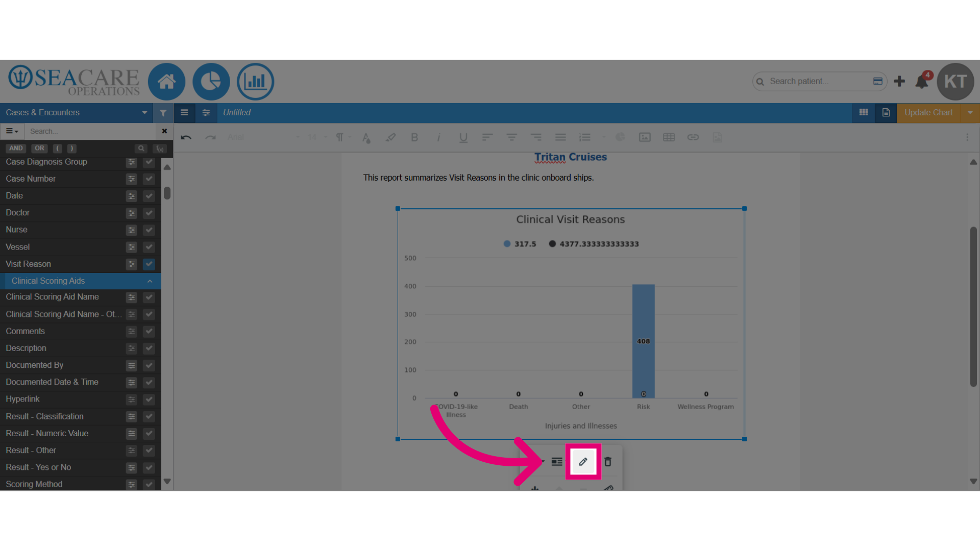Switch to document view icon

[886, 113]
